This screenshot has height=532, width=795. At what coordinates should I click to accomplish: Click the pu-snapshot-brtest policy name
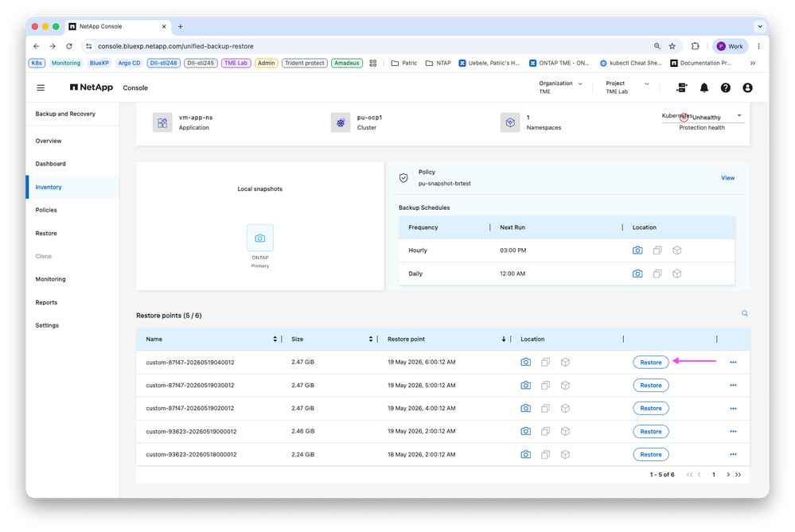[444, 184]
